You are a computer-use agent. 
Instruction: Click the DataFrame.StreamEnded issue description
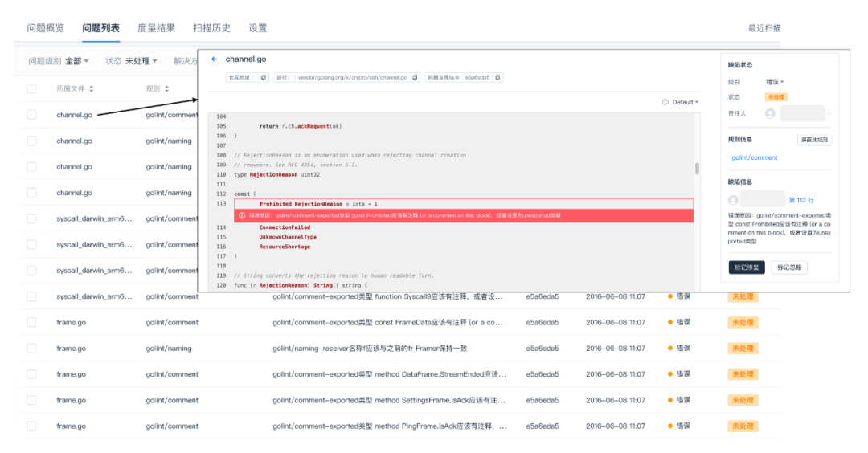point(389,374)
